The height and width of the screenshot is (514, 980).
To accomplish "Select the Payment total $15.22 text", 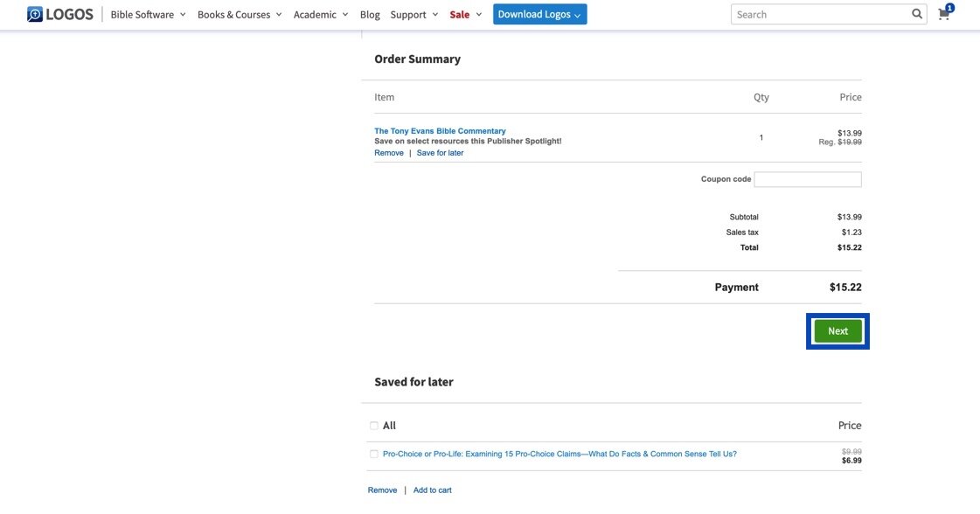I will pyautogui.click(x=845, y=288).
